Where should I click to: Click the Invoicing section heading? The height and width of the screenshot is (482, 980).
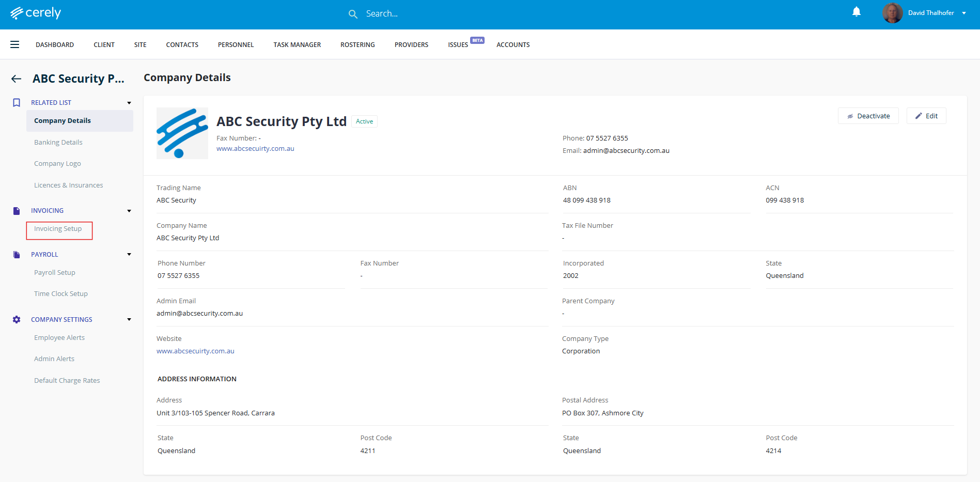pos(48,211)
